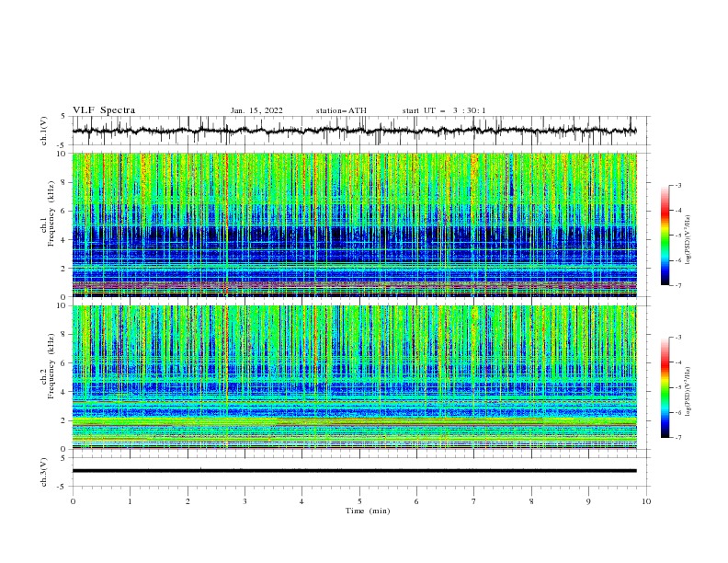Click time axis tick label '7'

click(474, 501)
